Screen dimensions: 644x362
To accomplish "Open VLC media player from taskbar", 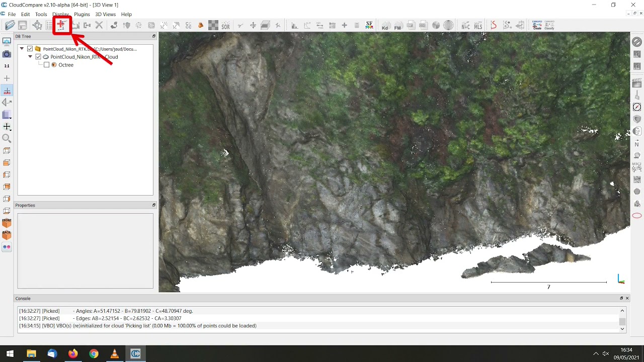I will pyautogui.click(x=114, y=354).
